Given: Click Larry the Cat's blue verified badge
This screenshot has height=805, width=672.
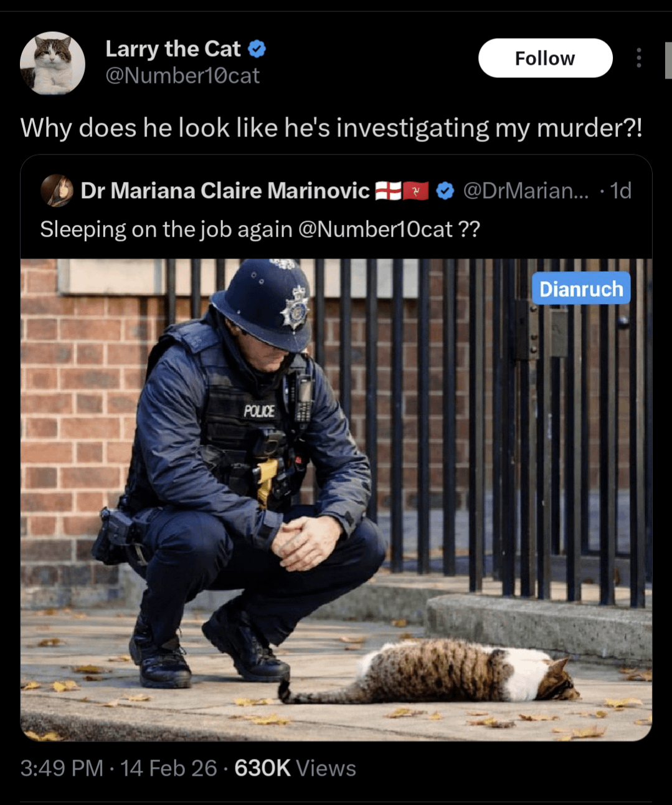Looking at the screenshot, I should point(257,49).
